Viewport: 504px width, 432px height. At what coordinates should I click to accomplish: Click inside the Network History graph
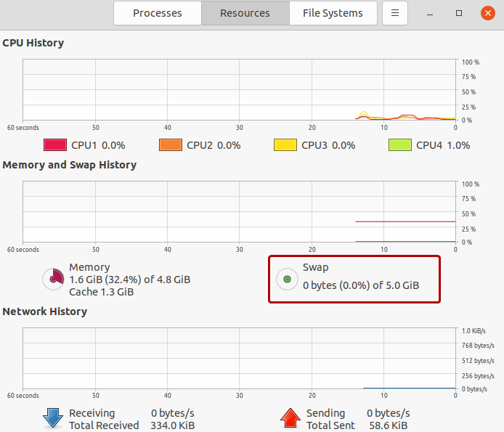pos(239,359)
